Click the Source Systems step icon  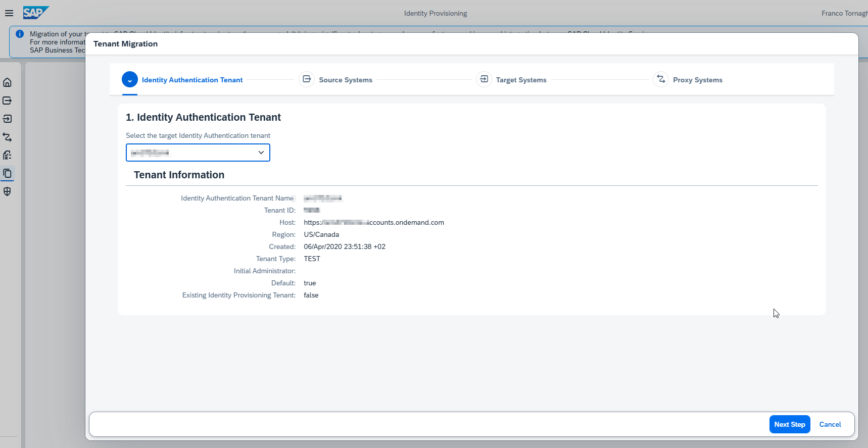[x=307, y=80]
